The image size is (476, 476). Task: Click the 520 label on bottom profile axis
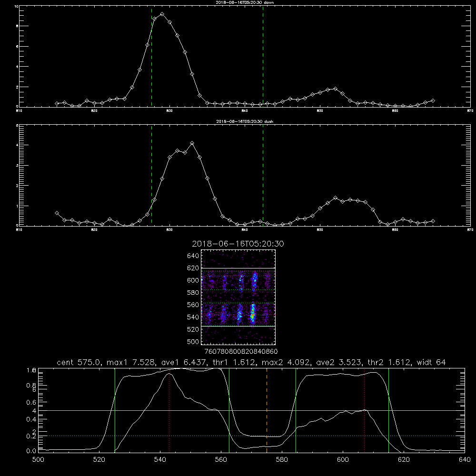tap(99, 460)
